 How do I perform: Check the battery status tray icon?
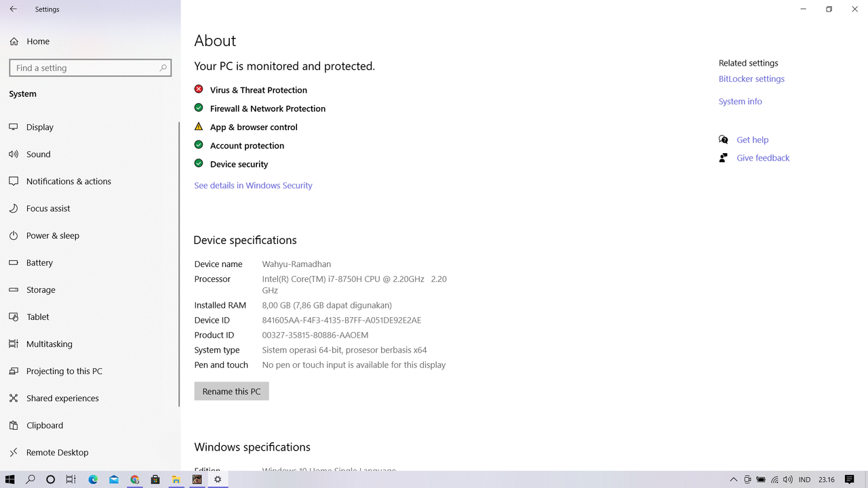pyautogui.click(x=761, y=479)
